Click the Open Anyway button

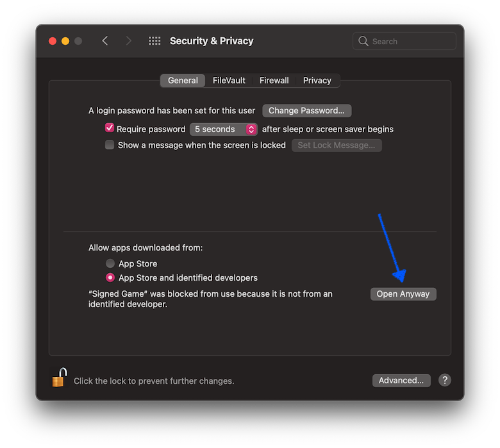403,294
